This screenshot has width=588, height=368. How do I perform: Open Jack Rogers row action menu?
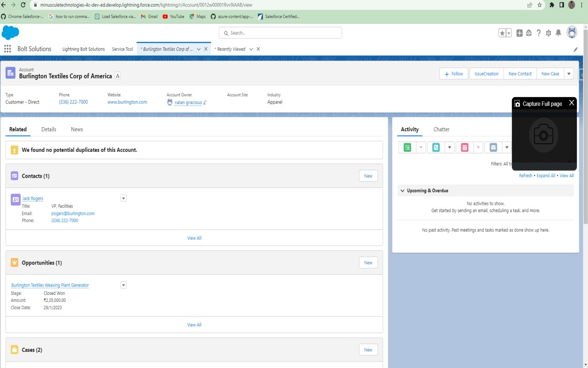[123, 198]
